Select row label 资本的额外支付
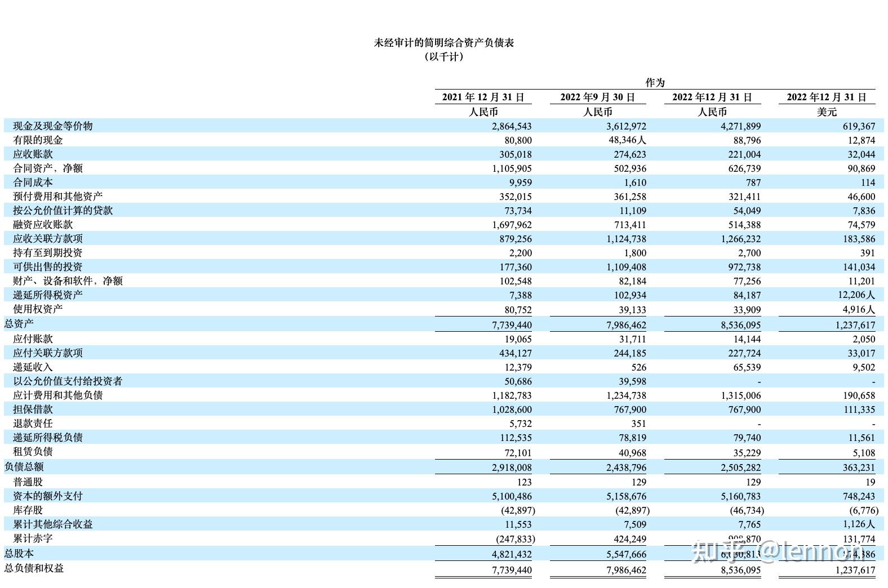Viewport: 888px width, 588px height. tap(48, 496)
